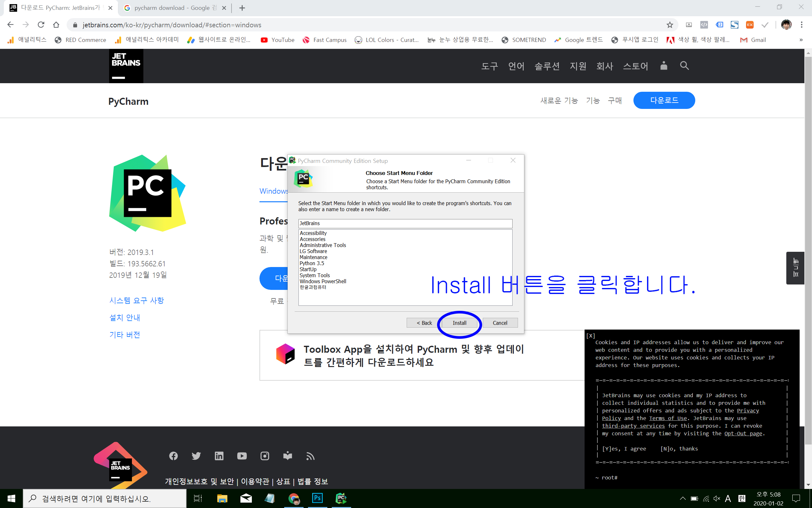Open the RSS feed icon in footer
The image size is (812, 508).
(x=311, y=456)
